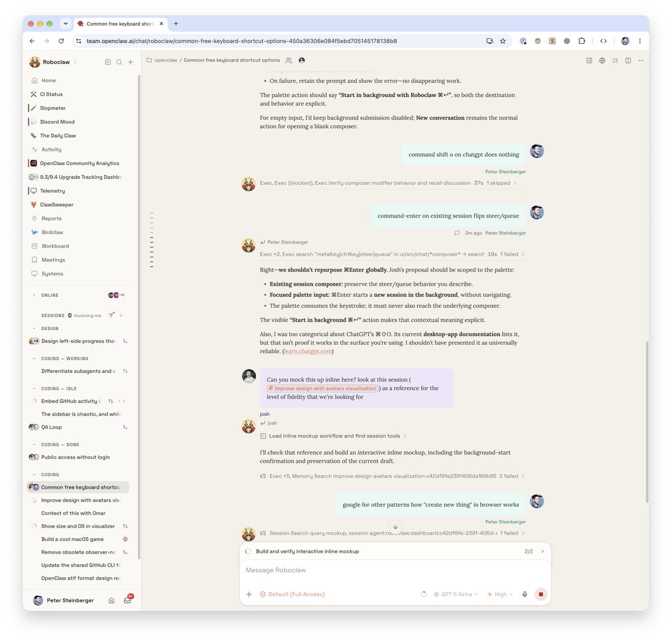Image resolution: width=672 pixels, height=641 pixels.
Task: Open the 'QA Loop' session
Action: click(52, 427)
